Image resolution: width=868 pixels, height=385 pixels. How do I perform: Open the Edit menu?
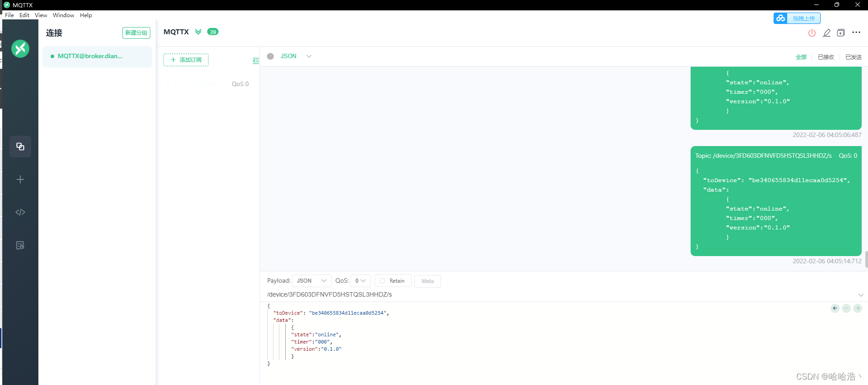[x=24, y=15]
